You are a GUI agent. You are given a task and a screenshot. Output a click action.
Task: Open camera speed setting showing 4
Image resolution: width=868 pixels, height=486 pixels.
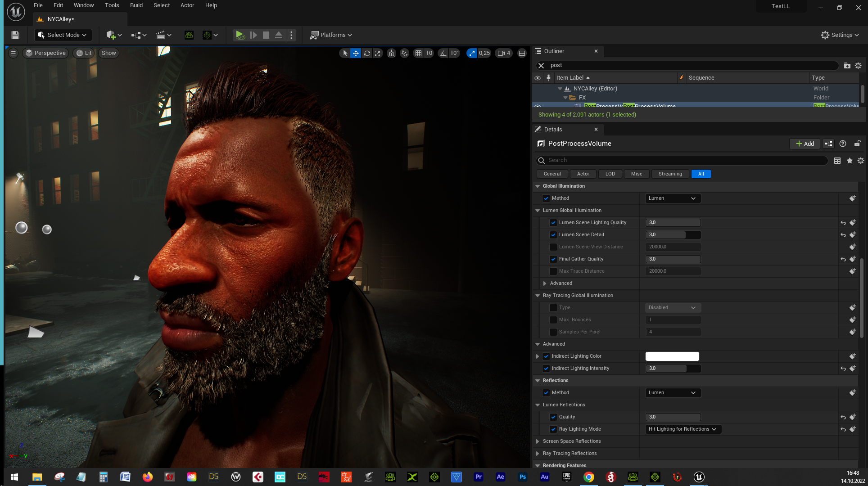click(x=504, y=53)
